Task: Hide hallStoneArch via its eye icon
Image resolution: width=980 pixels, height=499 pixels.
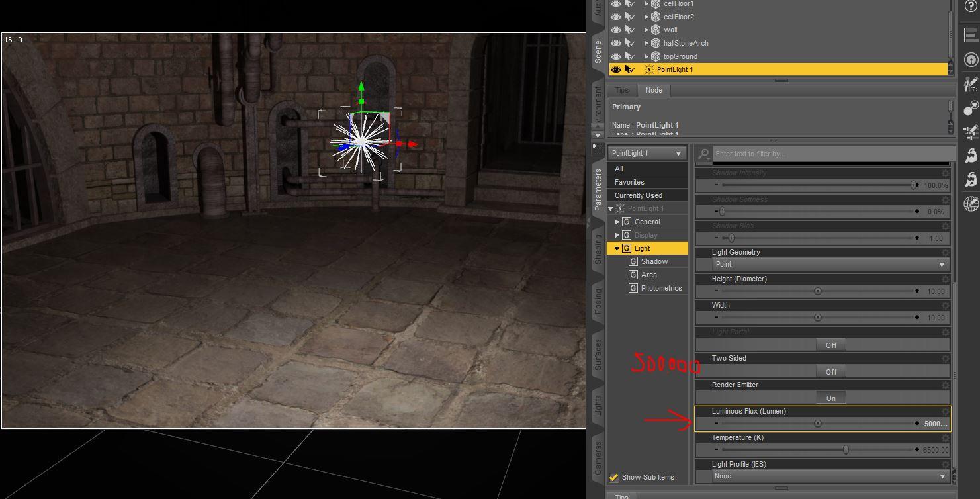Action: click(616, 43)
